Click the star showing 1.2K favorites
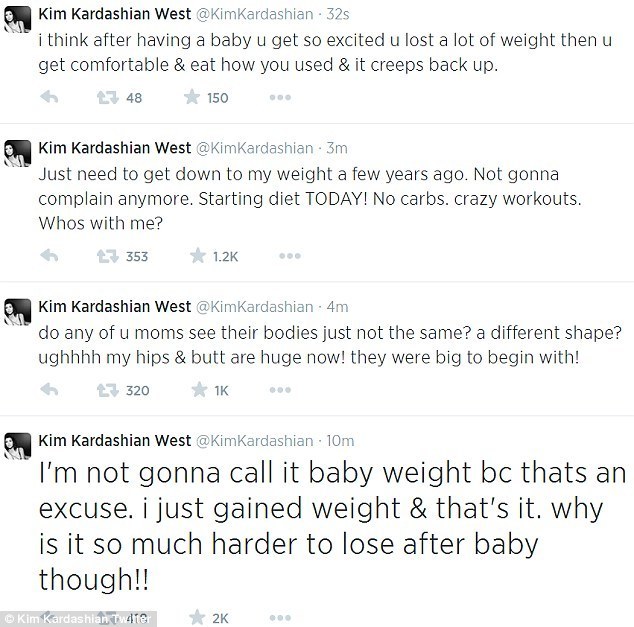This screenshot has width=634, height=627. pyautogui.click(x=198, y=257)
